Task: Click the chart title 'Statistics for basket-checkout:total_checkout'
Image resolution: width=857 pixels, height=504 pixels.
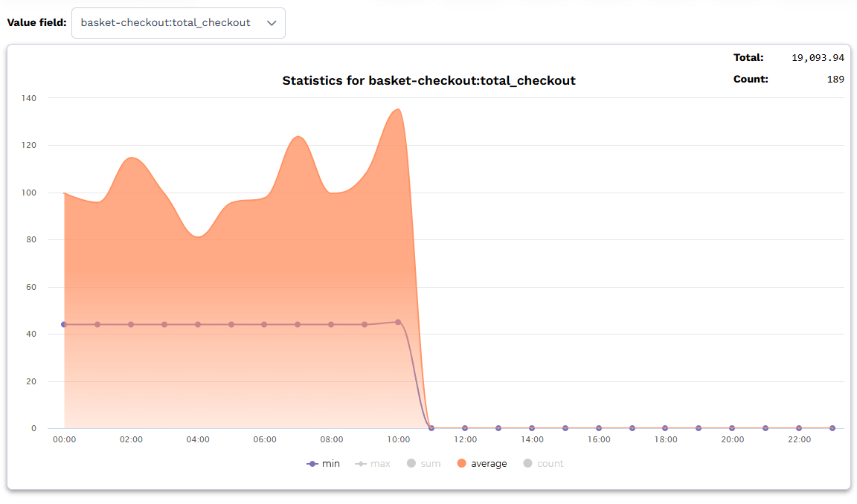Action: pyautogui.click(x=428, y=81)
